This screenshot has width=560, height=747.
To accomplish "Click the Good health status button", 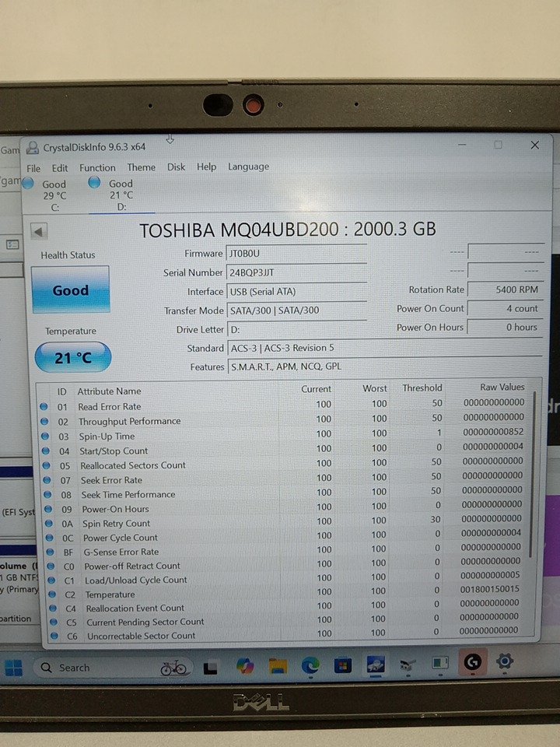I will coord(71,290).
